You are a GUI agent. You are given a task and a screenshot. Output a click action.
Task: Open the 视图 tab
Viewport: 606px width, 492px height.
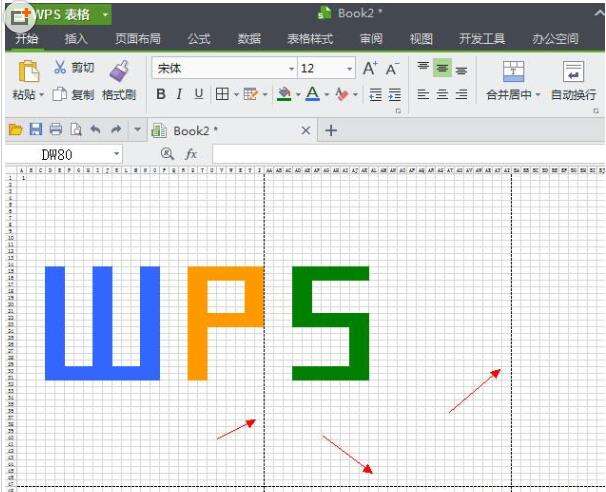(421, 39)
